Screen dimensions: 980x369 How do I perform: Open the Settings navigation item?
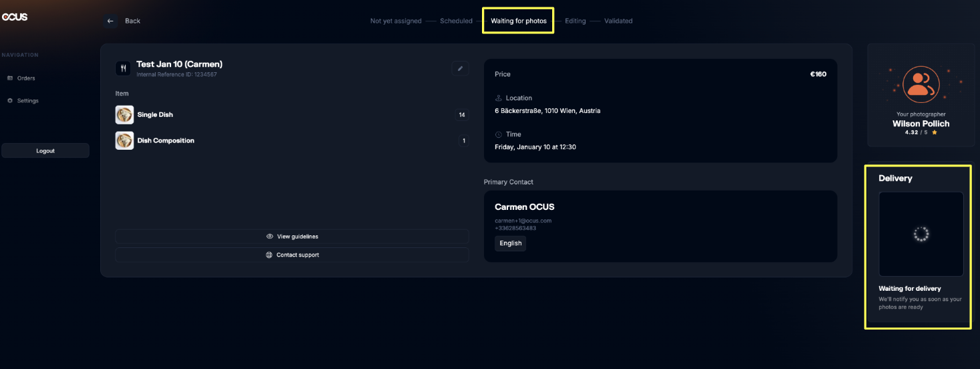click(27, 101)
